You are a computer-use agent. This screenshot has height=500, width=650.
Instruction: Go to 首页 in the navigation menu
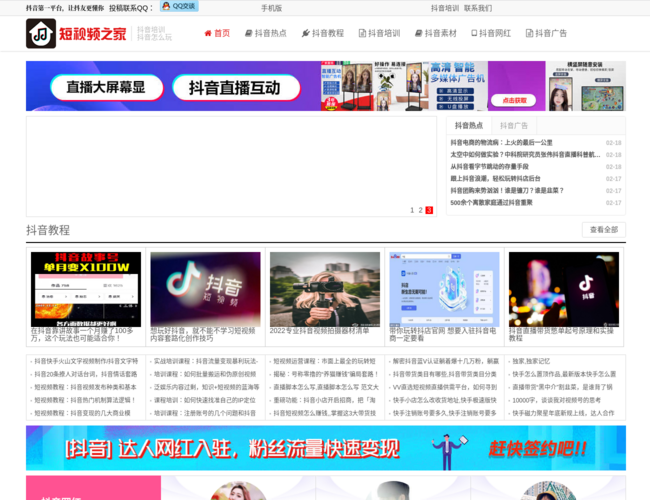(217, 33)
